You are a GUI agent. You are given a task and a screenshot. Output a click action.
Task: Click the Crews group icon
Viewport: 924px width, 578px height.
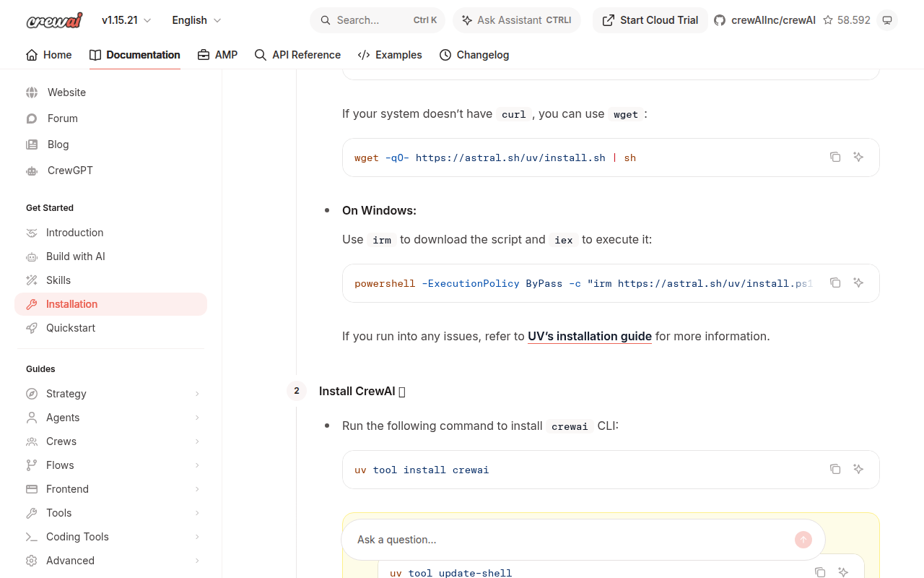32,441
